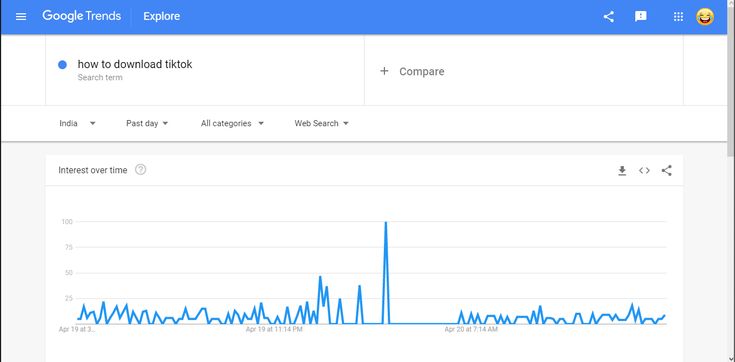The height and width of the screenshot is (362, 735).
Task: Open the account profile avatar
Action: click(705, 17)
